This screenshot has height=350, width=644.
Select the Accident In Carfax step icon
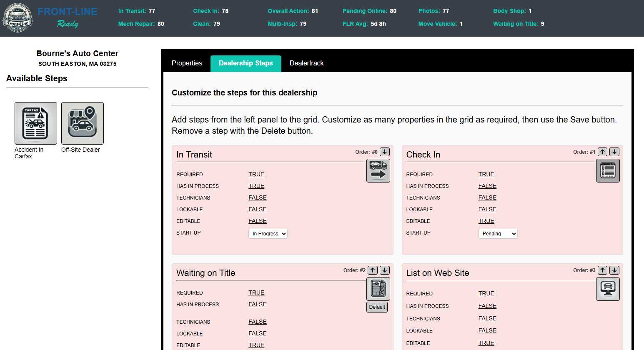[x=36, y=123]
